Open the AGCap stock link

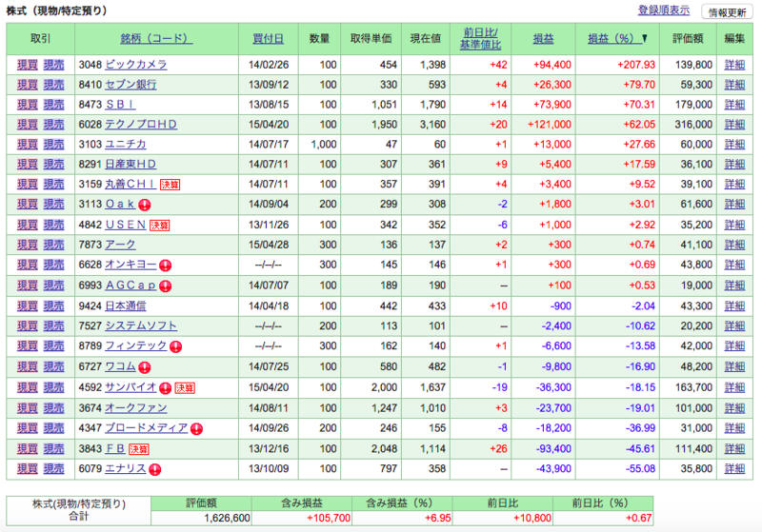coord(130,285)
